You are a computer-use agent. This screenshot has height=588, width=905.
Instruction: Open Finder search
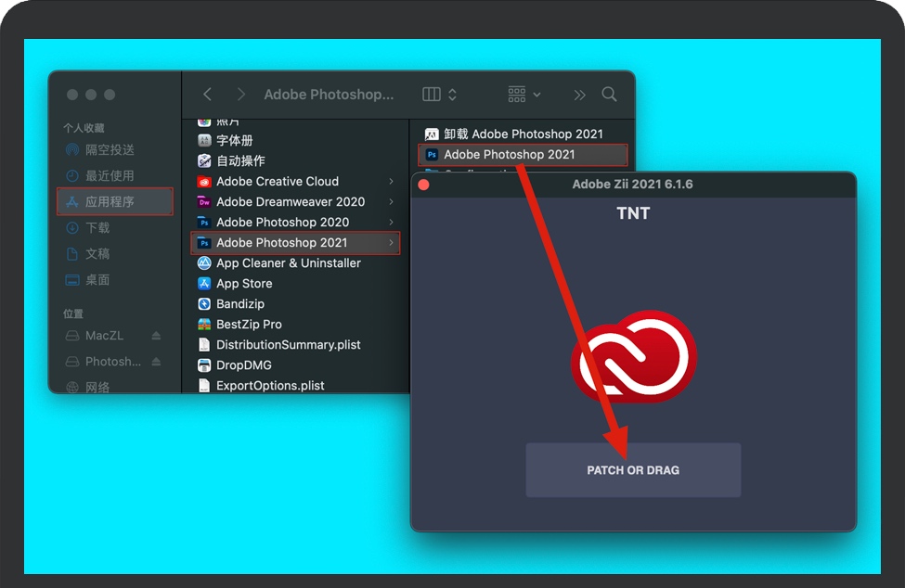(x=609, y=94)
